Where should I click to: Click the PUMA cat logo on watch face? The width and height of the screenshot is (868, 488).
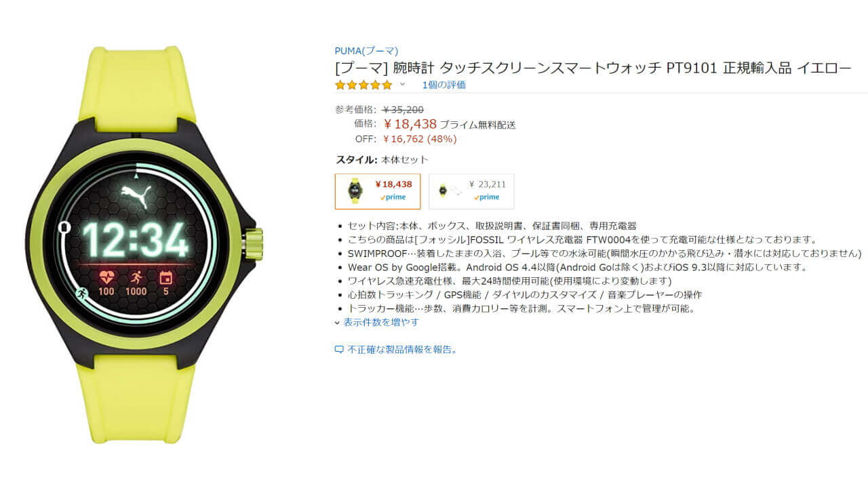(x=136, y=196)
